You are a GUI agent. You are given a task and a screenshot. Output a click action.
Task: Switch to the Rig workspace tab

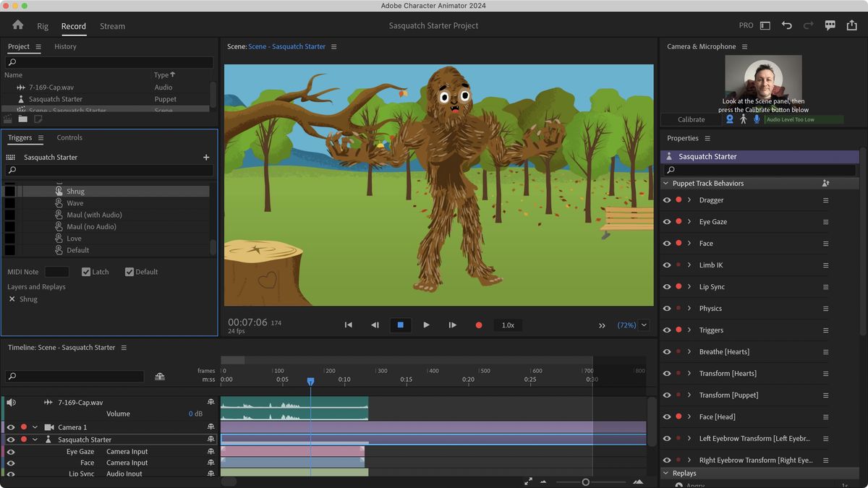tap(42, 26)
